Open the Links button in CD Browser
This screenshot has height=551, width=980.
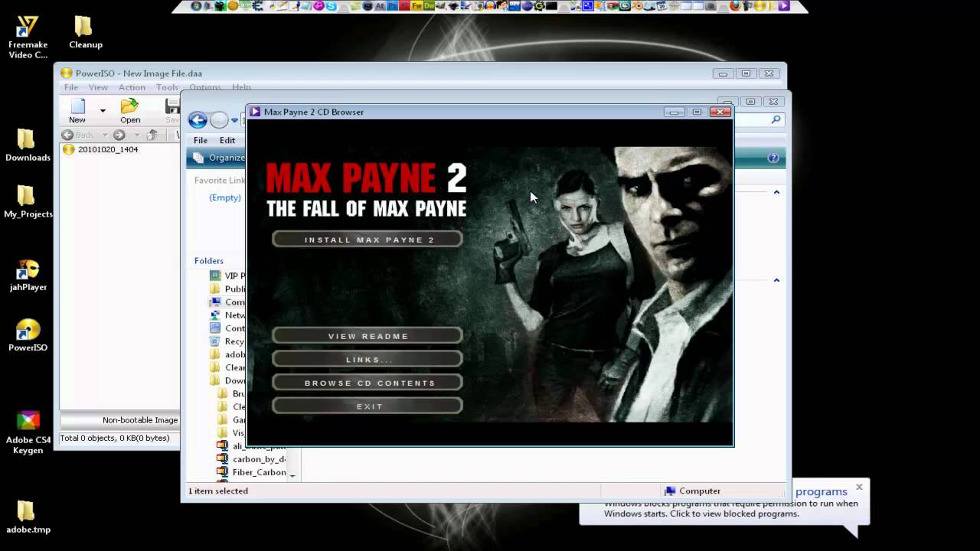pyautogui.click(x=367, y=360)
